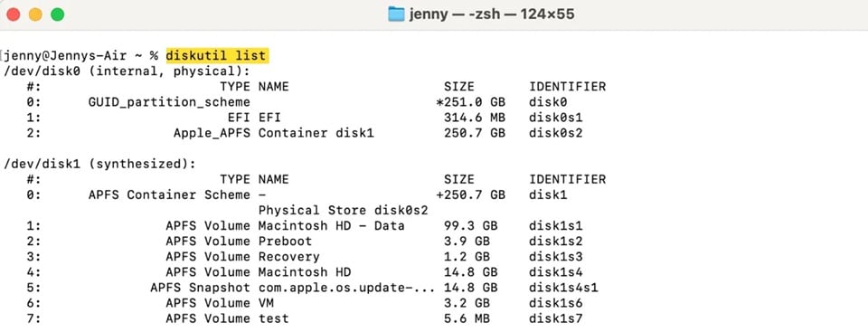Click the "Preboot" volume name
Screen dimensions: 868x332
click(x=285, y=242)
